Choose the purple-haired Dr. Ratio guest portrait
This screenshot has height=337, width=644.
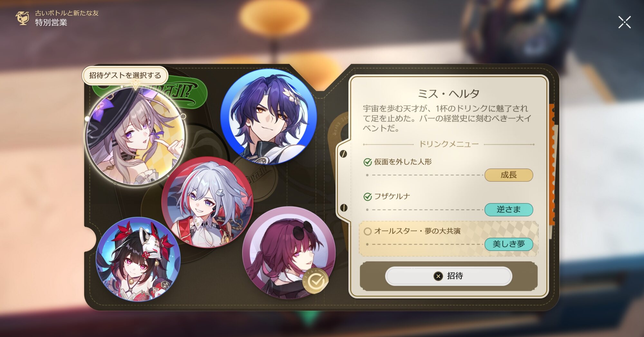point(269,117)
